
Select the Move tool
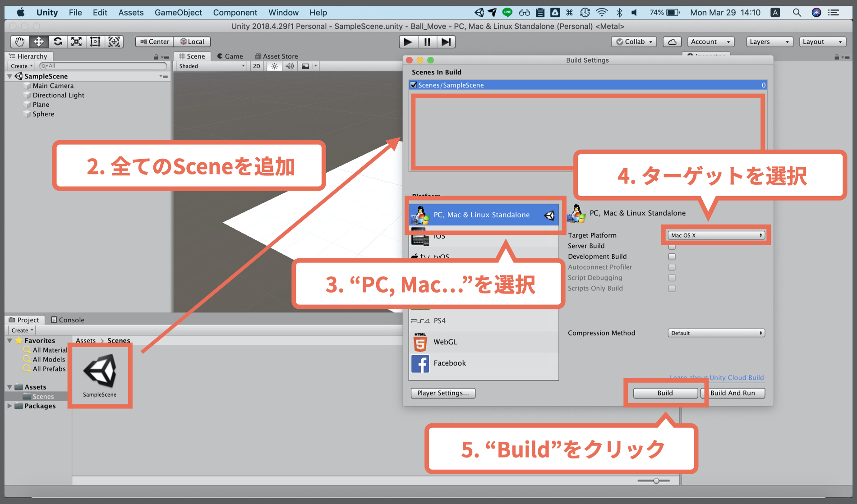coord(38,41)
